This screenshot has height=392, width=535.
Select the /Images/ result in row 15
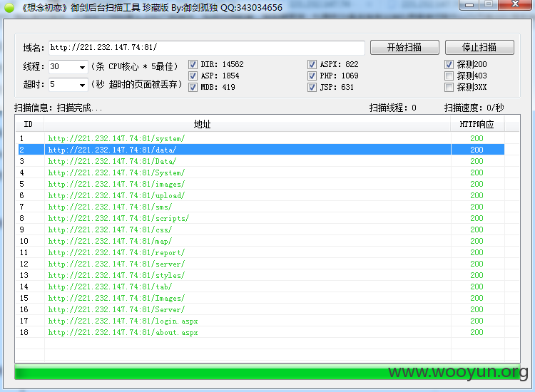point(261,298)
